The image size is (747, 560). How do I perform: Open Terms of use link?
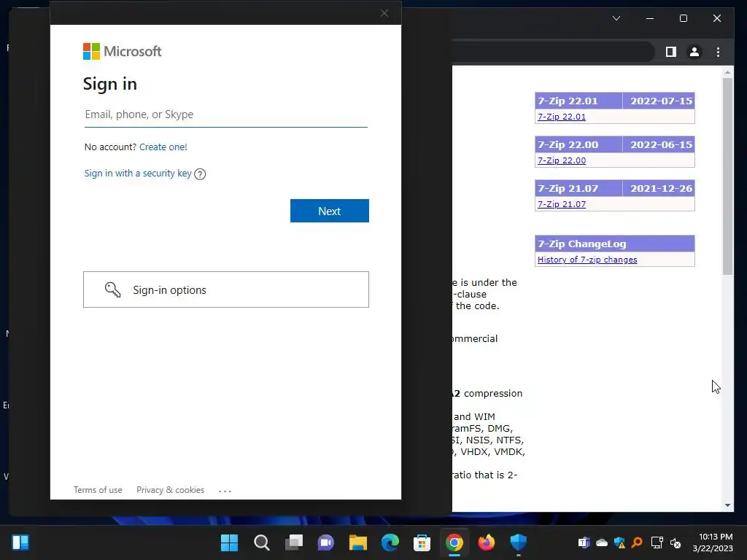coord(98,490)
